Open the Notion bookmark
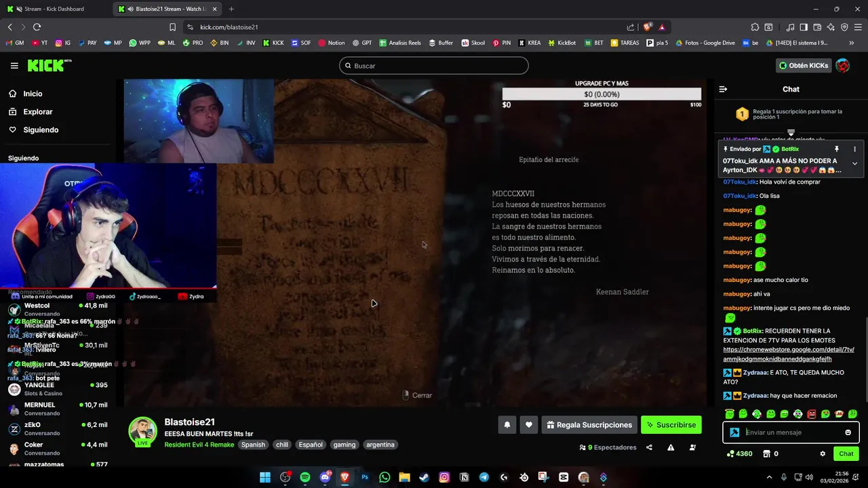The image size is (868, 488). point(331,43)
